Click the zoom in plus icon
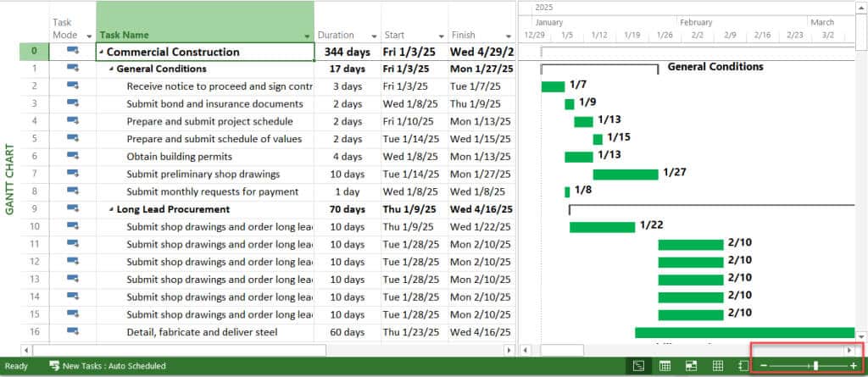 point(854,365)
